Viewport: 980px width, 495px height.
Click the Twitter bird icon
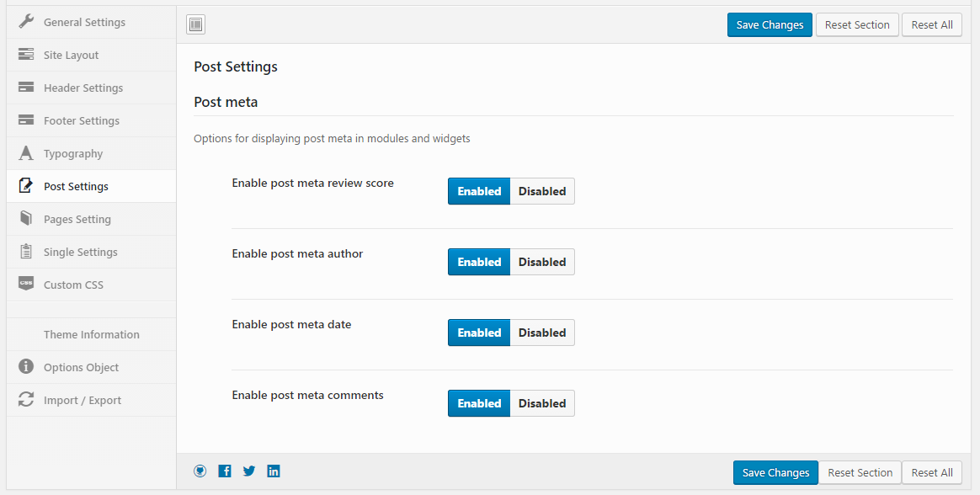[249, 471]
